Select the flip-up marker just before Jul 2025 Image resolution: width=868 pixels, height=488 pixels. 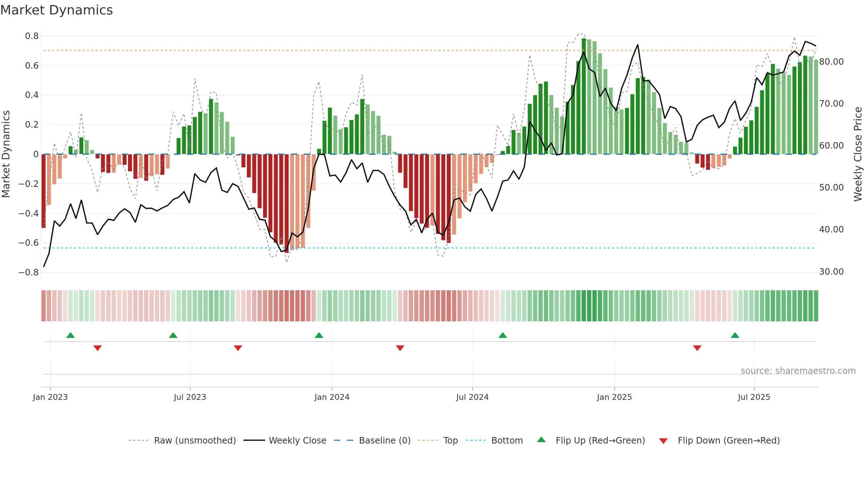tap(735, 335)
